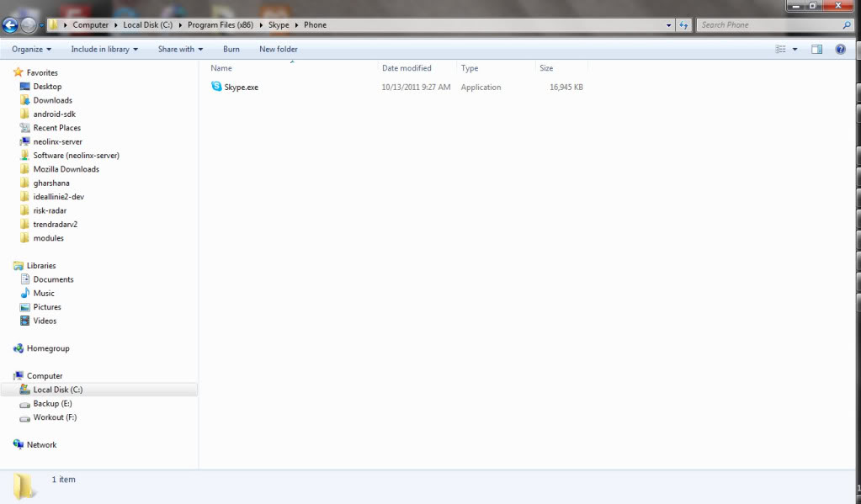Screen dimensions: 861x504
Task: Click the search magnifier icon
Action: (x=846, y=25)
